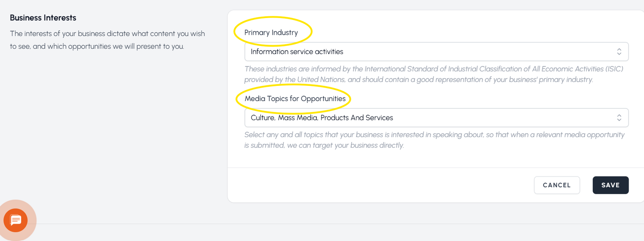Click the Media Topics chevron arrows
This screenshot has width=644, height=241.
(x=619, y=118)
